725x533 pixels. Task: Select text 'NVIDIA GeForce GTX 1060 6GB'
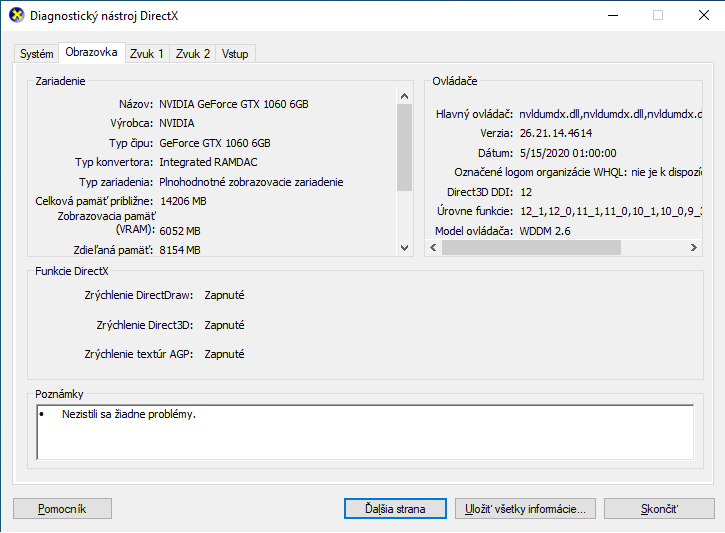tap(233, 104)
